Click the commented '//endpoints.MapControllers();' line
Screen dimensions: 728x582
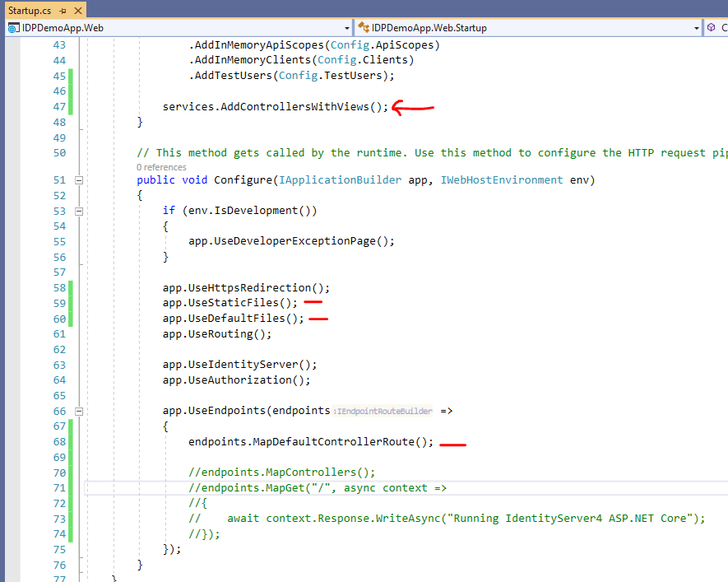(281, 473)
